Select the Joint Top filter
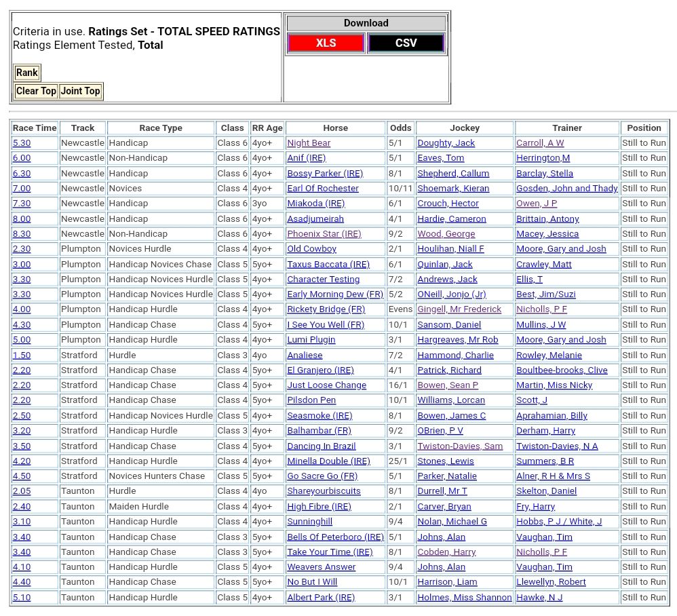The image size is (677, 616). (80, 91)
